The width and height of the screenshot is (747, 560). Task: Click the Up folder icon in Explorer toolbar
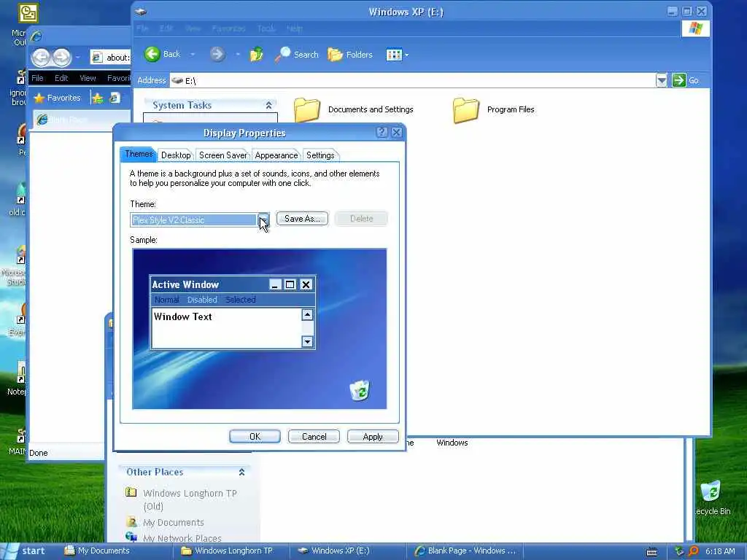pyautogui.click(x=256, y=54)
